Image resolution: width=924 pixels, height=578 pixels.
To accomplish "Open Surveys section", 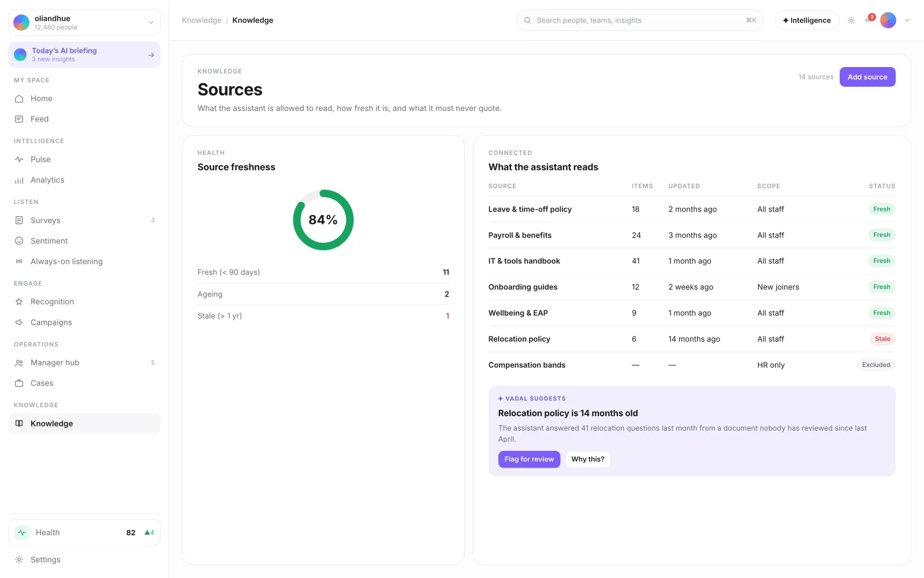I will 84,220.
